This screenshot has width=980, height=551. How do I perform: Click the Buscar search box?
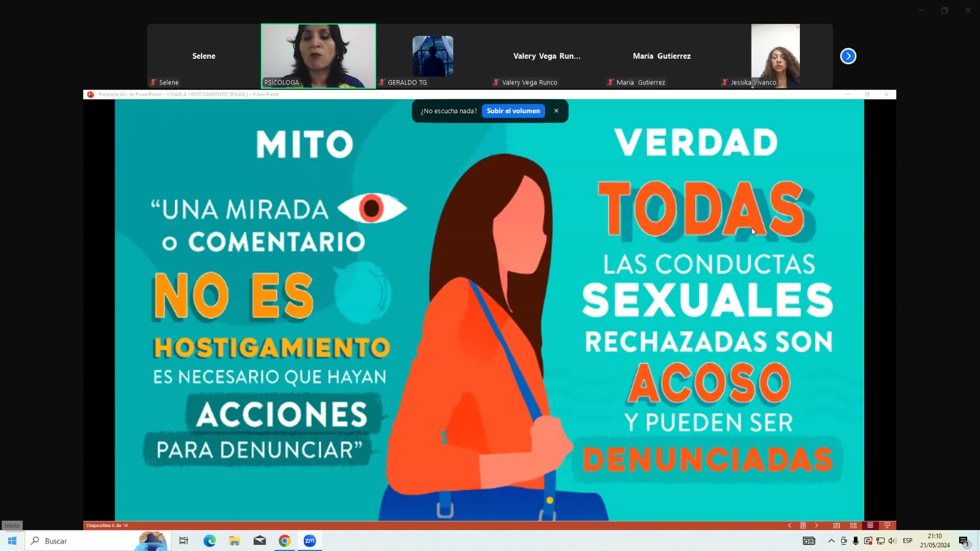[x=86, y=541]
